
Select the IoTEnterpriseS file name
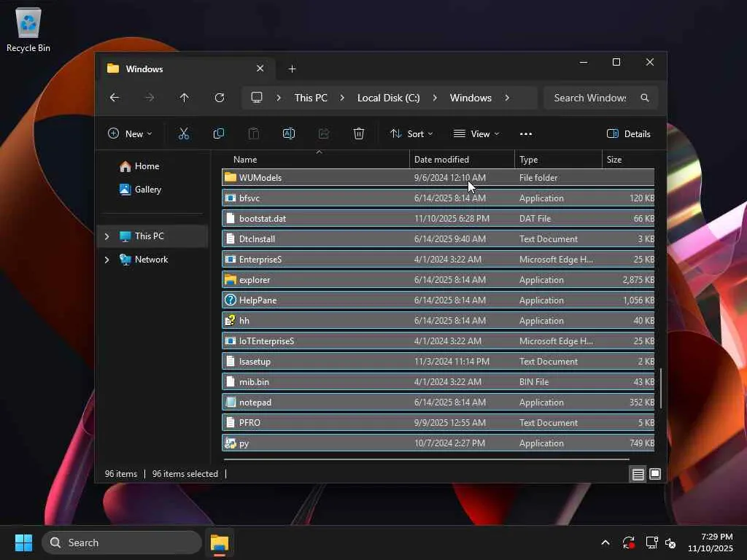(267, 341)
